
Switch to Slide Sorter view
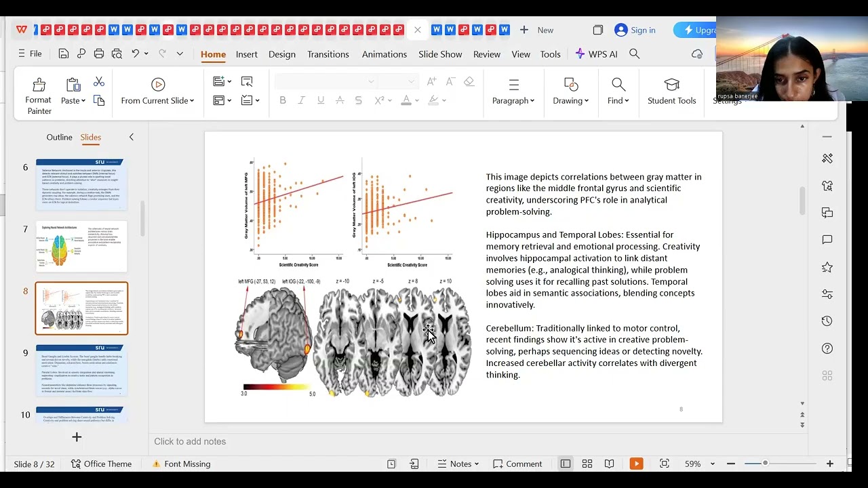(587, 464)
